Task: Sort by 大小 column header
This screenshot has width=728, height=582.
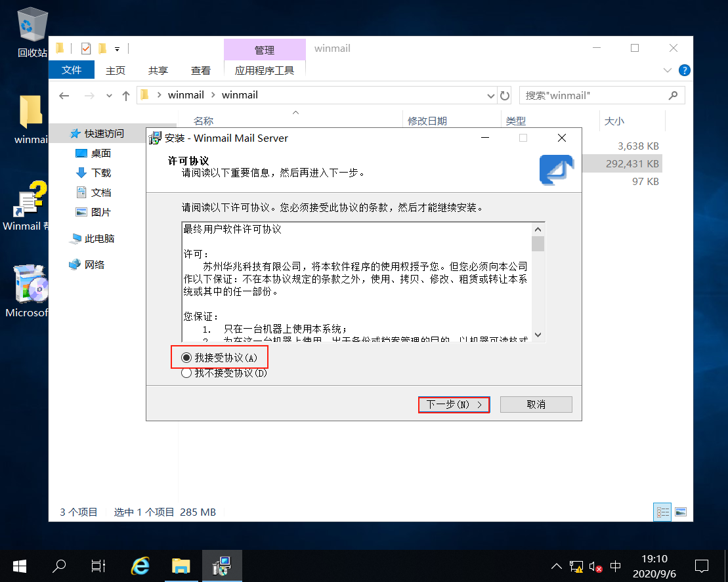Action: pos(614,121)
